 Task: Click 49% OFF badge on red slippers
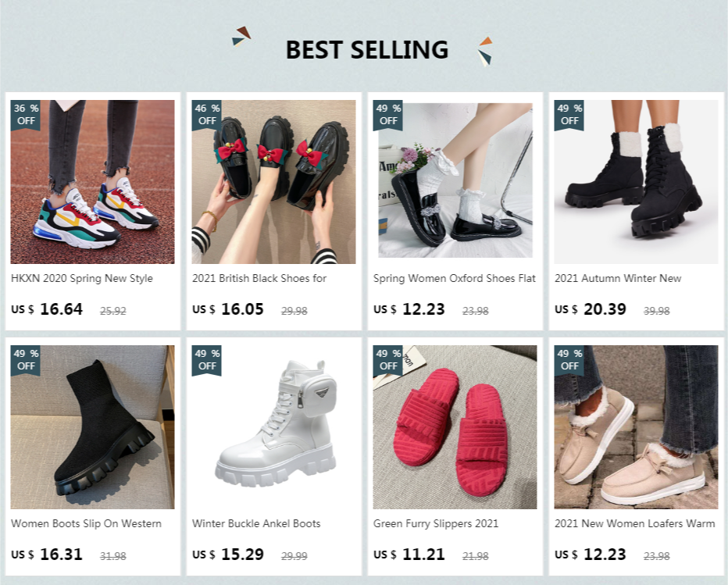coord(388,359)
